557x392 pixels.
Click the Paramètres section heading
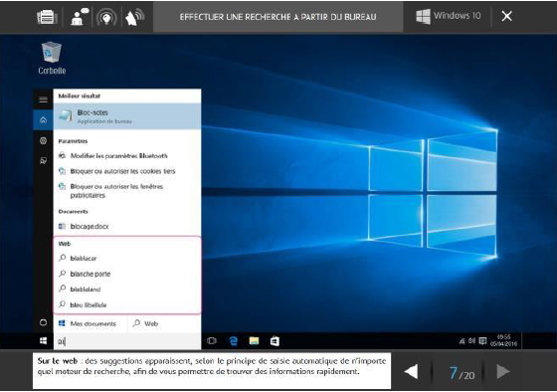click(73, 141)
